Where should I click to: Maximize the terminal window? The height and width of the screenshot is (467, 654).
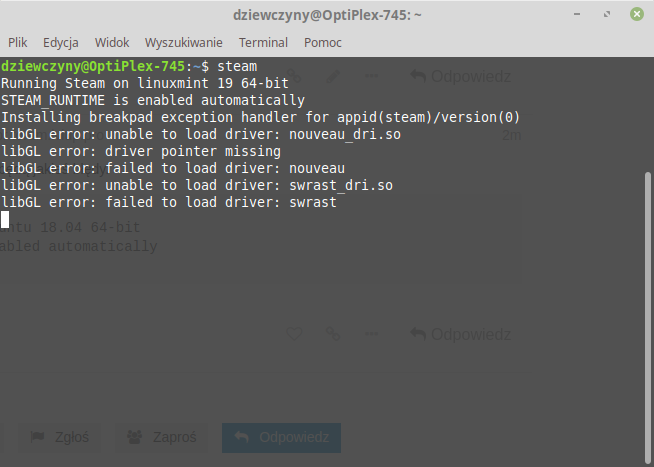click(x=605, y=15)
